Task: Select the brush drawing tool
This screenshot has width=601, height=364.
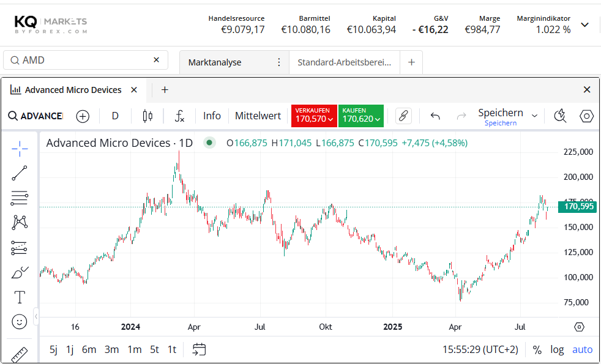Action: (x=20, y=272)
